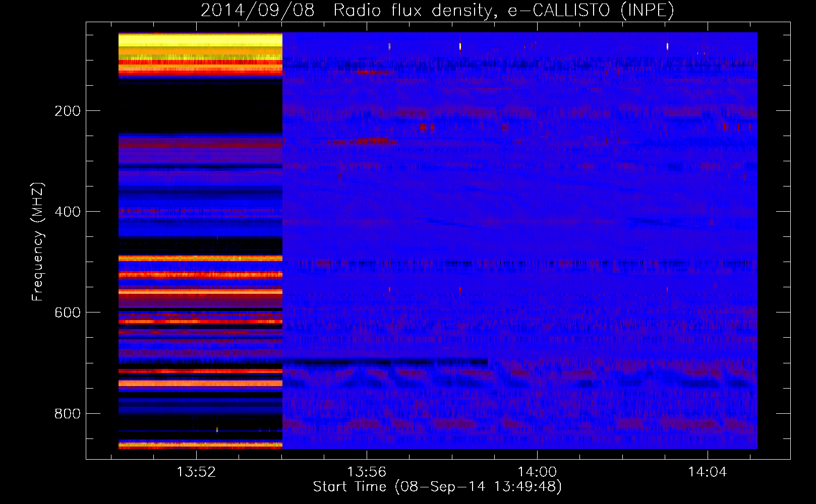Image resolution: width=816 pixels, height=504 pixels.
Task: Click the 800 frequency tick label
Action: 68,414
